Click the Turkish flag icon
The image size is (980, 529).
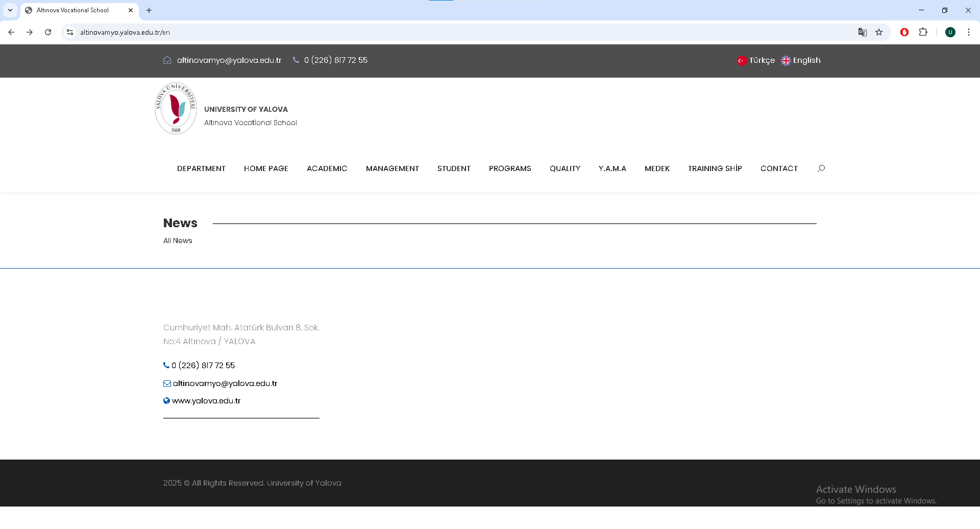tap(742, 61)
